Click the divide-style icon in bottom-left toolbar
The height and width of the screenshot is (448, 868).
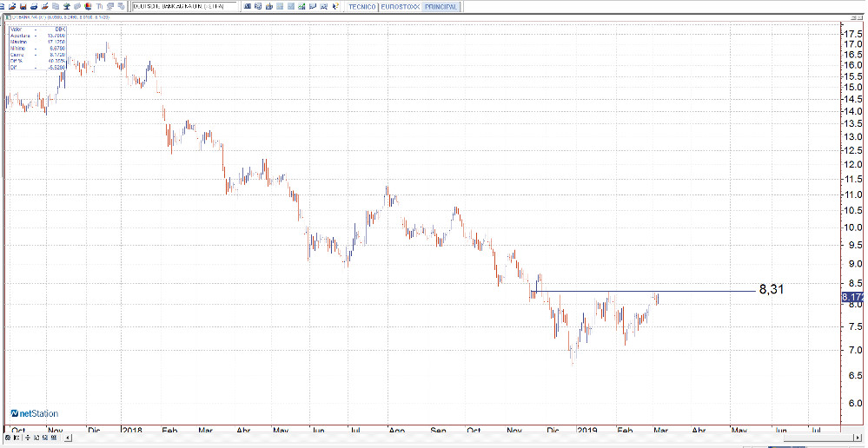tap(28, 438)
